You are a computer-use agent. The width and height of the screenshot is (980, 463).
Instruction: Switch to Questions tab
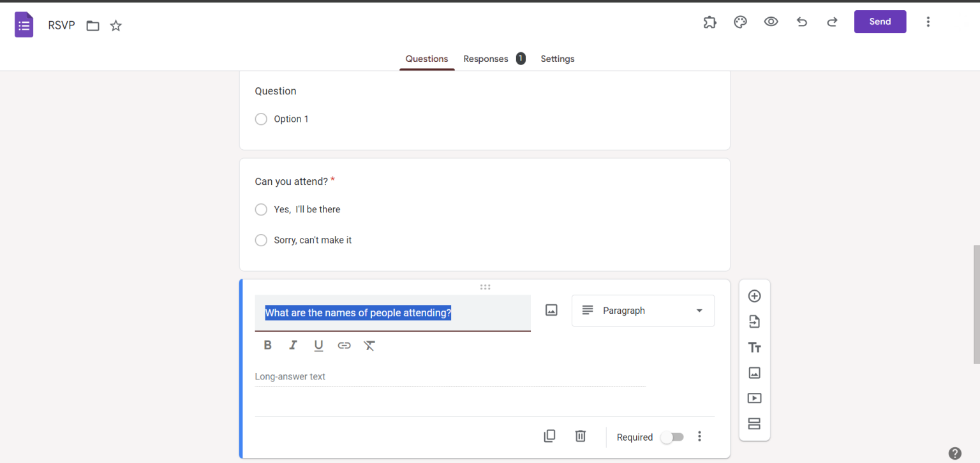coord(427,59)
